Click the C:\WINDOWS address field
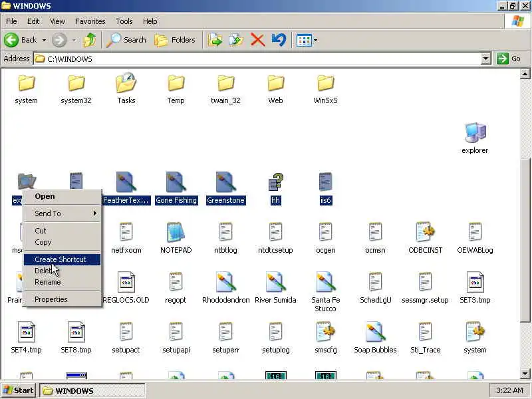Viewport: 532px width, 399px height. coord(258,59)
